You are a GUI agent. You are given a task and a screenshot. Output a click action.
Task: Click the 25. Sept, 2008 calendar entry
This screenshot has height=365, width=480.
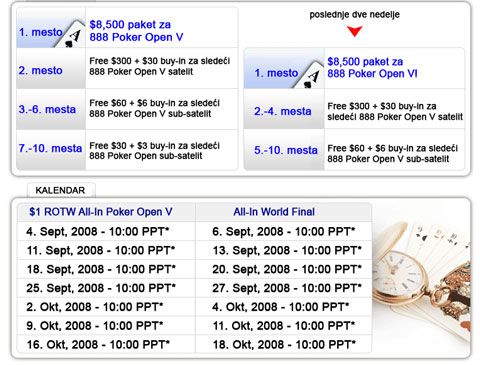point(101,288)
